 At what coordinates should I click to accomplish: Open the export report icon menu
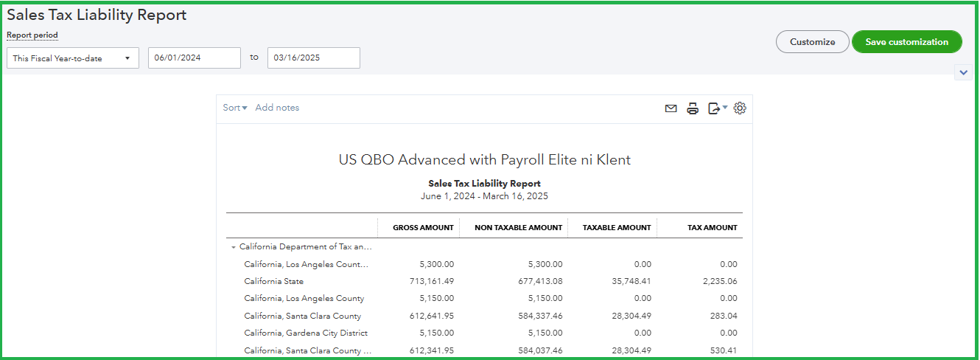tap(716, 108)
